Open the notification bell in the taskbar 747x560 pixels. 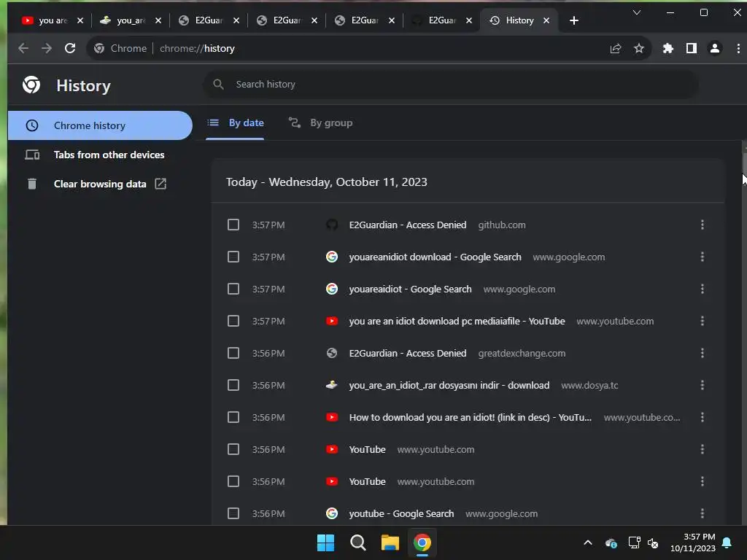727,542
